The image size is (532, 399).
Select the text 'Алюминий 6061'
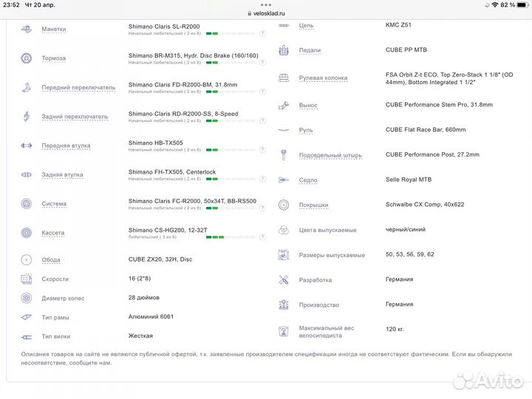tap(151, 317)
